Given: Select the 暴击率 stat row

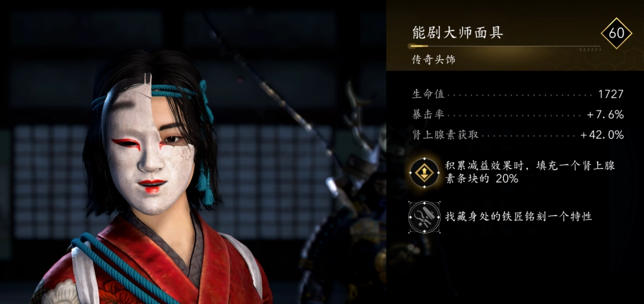Looking at the screenshot, I should point(518,115).
